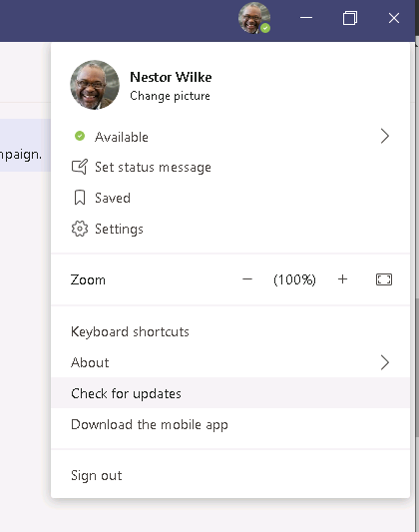Viewport: 419px width, 532px height.
Task: Reset zoom by clicking (100%) label
Action: [294, 279]
